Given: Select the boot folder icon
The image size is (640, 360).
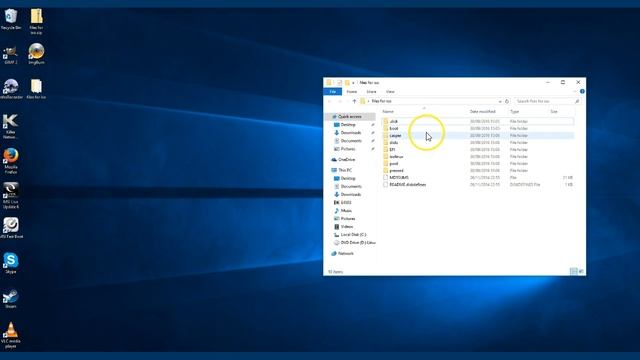Looking at the screenshot, I should point(386,129).
